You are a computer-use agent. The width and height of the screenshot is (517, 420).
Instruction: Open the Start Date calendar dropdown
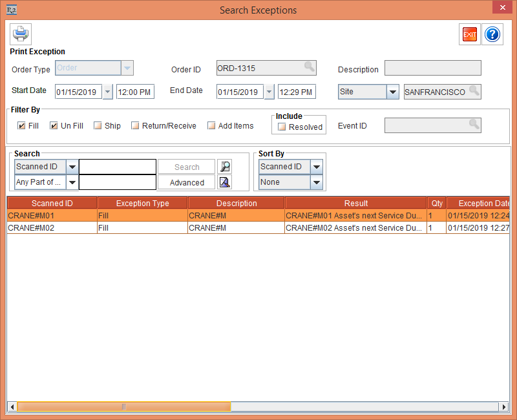click(x=107, y=92)
